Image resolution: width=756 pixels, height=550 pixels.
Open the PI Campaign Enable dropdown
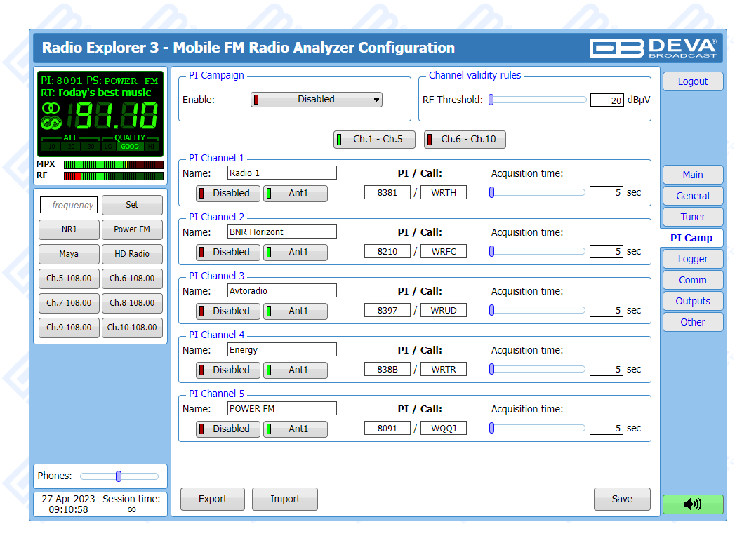tap(316, 100)
